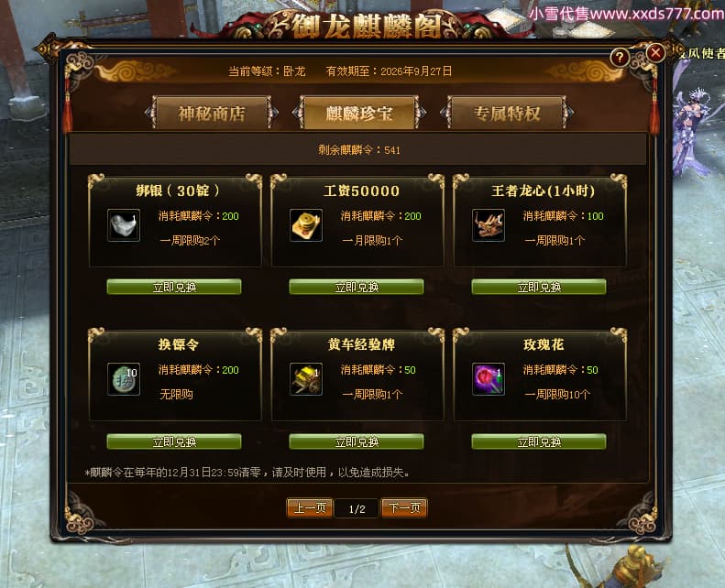
Task: Redeem 王者龙心 with 立即兑换 button
Action: [539, 287]
